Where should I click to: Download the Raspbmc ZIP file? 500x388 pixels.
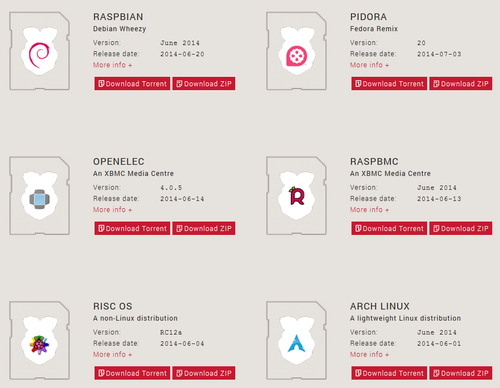pos(461,228)
